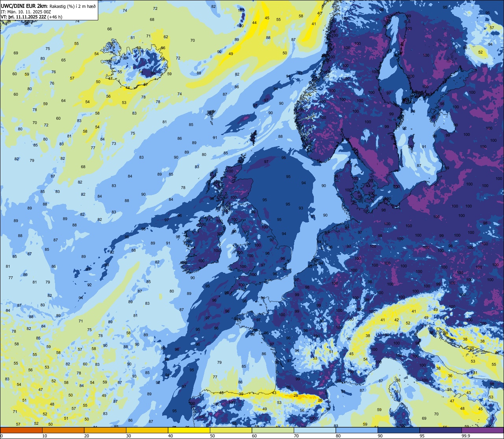Click the humidity value '36' on the map
Screen dimensions: 504x439
pyautogui.click(x=450, y=376)
